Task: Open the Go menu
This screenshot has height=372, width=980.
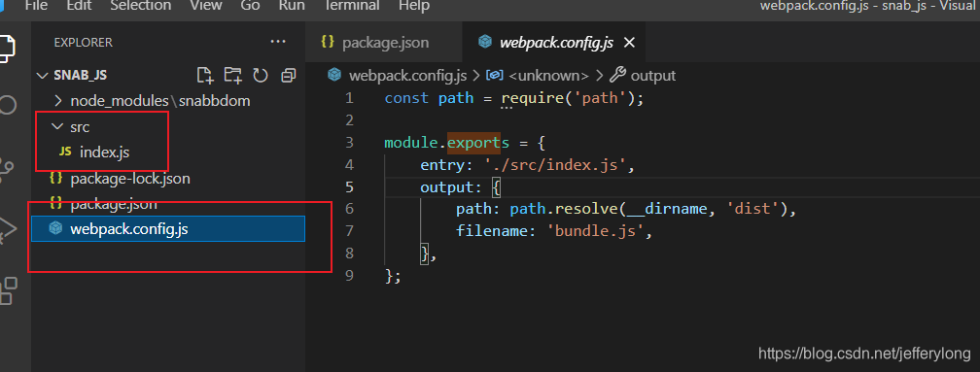Action: point(250,6)
